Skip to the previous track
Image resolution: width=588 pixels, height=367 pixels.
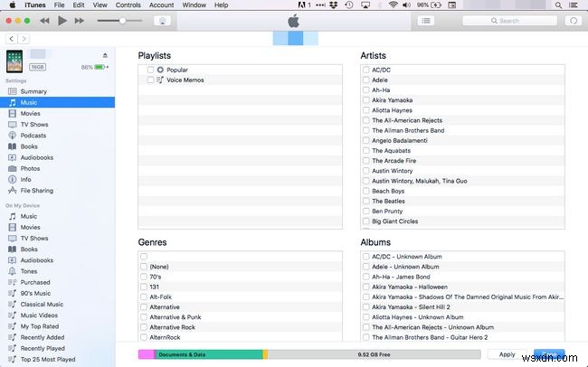tap(44, 21)
